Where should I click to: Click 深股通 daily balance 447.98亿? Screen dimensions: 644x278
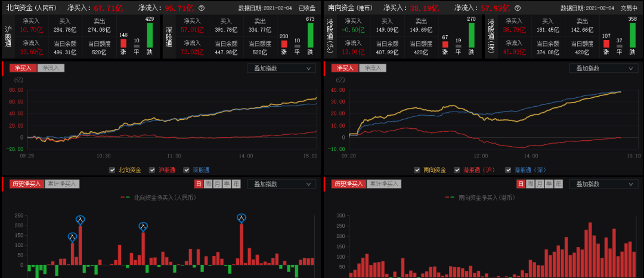(226, 52)
